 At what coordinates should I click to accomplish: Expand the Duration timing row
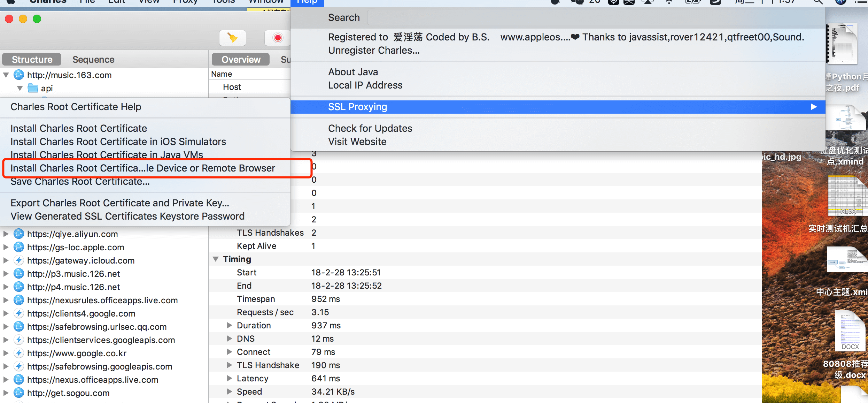point(229,325)
